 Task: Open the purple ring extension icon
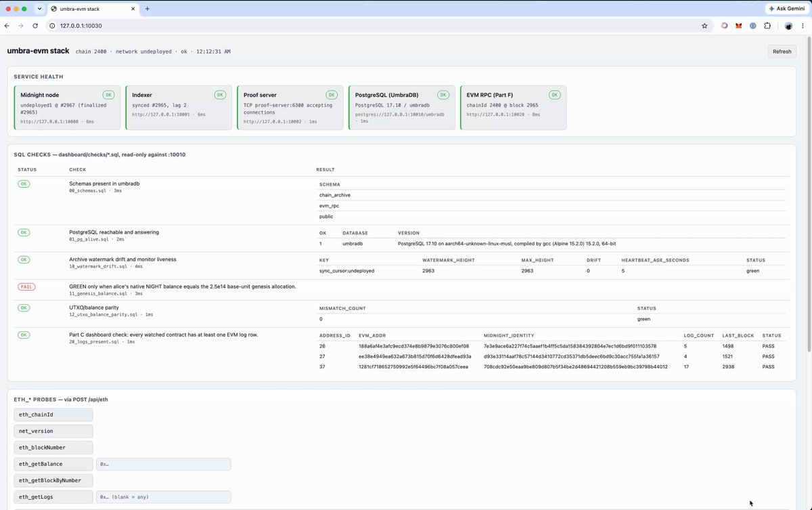(724, 26)
